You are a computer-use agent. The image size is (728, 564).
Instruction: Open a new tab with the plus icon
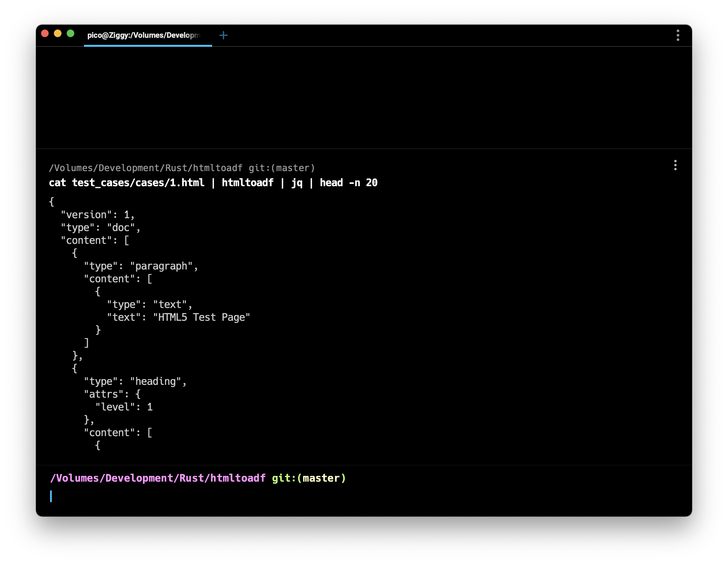point(223,35)
